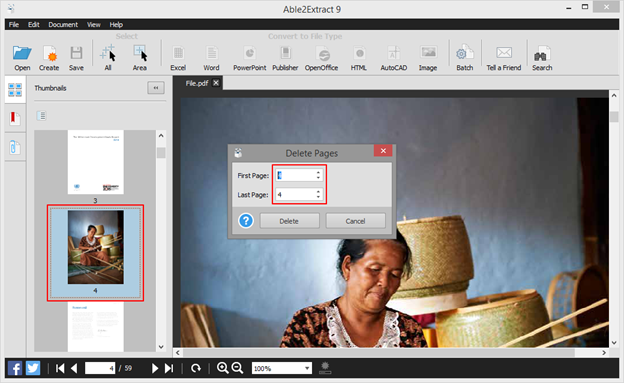The image size is (624, 383).
Task: Collapse the Thumbnails panel with the arrow button
Action: click(156, 88)
